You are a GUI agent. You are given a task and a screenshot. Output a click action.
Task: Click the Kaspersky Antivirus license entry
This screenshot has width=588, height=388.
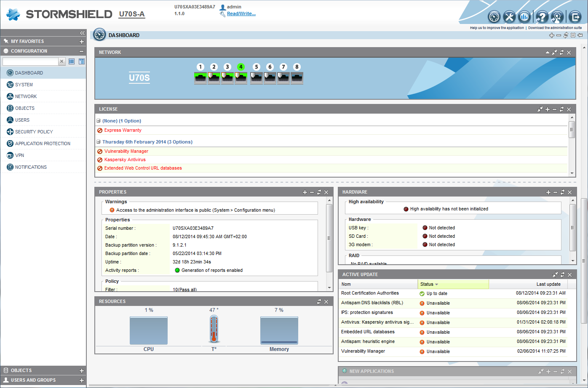(x=125, y=160)
